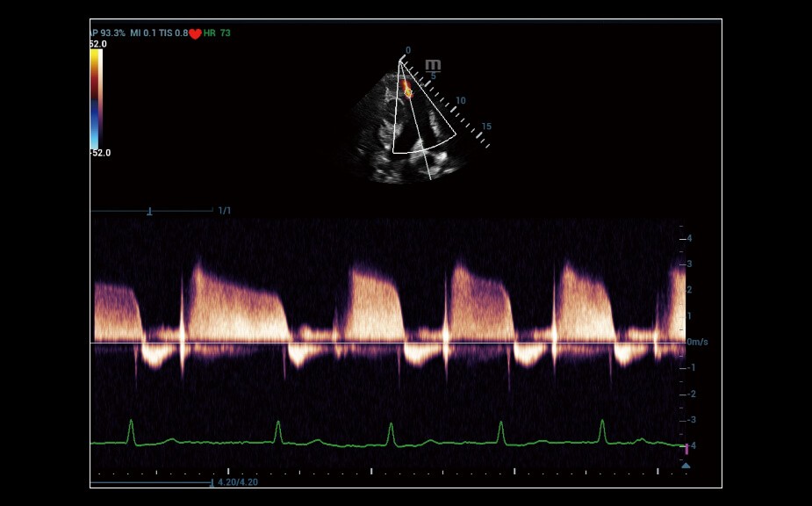
Task: Click the MI 0.1 indicator text
Action: (x=145, y=33)
